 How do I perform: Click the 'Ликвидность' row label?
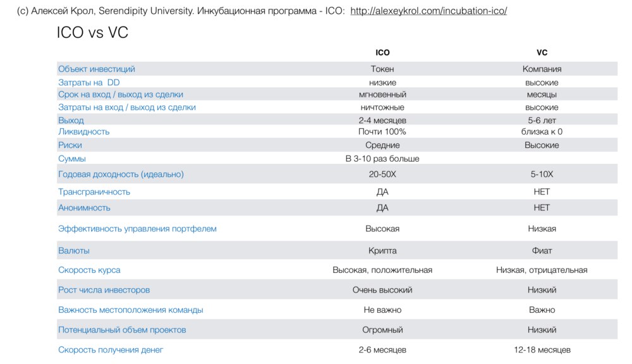(84, 131)
